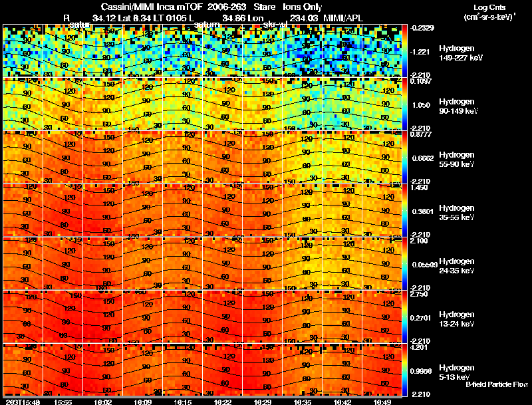The width and height of the screenshot is (532, 405).
Task: Click the 0.8777 colorbar value
Action: (421, 134)
